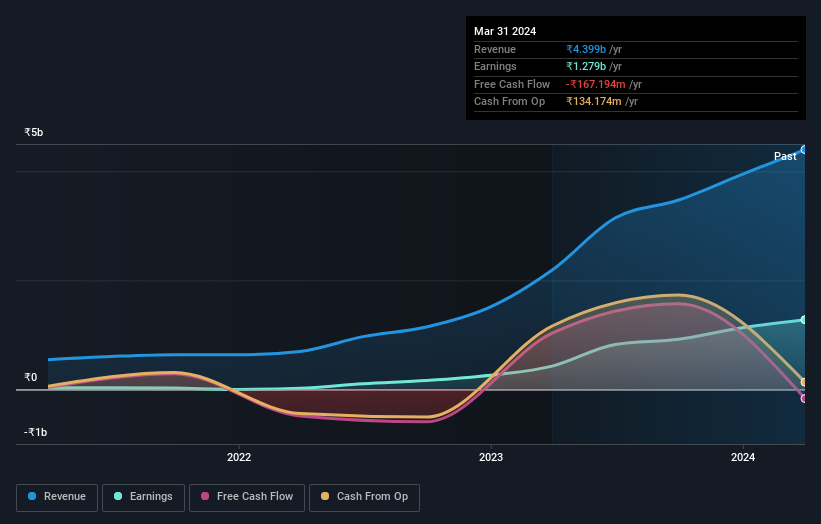This screenshot has height=524, width=821.
Task: Click the 2022 x-axis label
Action: click(x=239, y=457)
